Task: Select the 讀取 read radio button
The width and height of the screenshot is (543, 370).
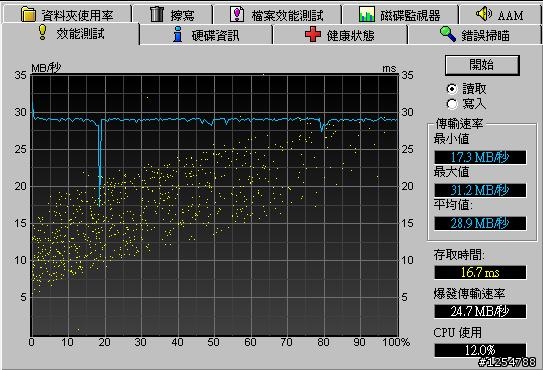Action: point(452,89)
